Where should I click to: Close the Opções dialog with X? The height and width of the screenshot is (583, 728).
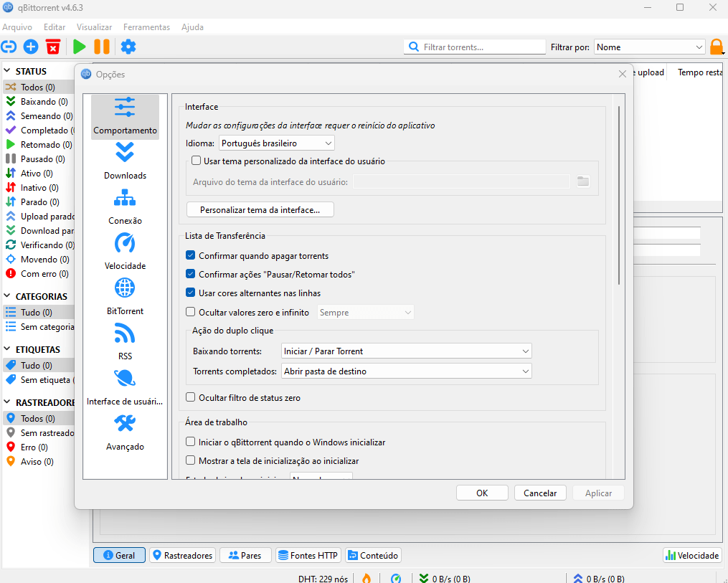(x=622, y=74)
